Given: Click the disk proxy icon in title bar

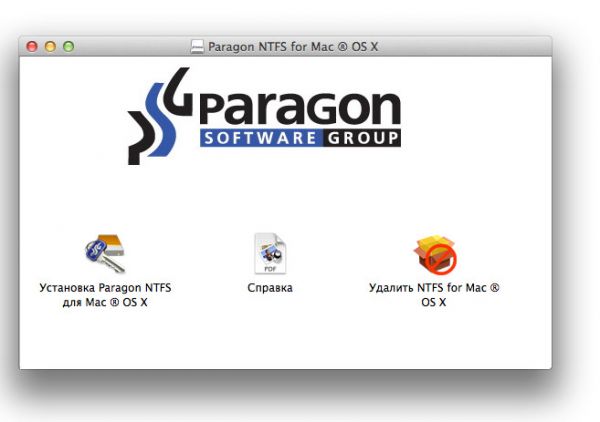Looking at the screenshot, I should point(197,47).
